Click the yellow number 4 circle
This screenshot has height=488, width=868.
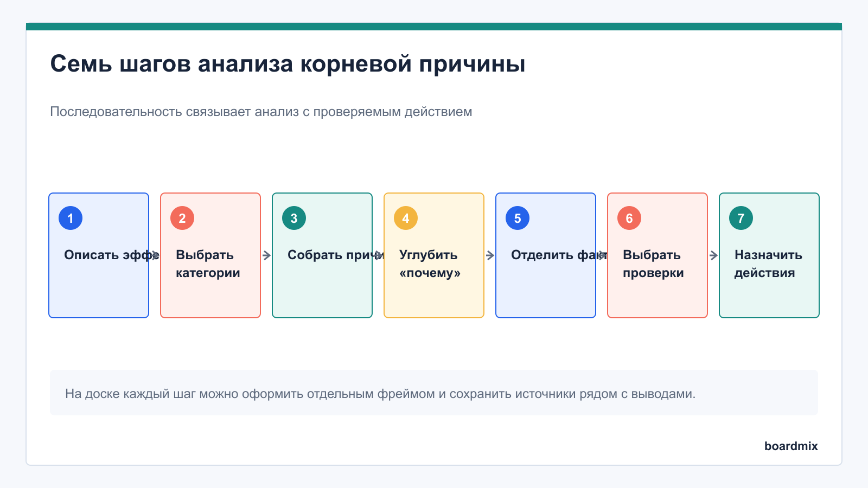click(x=406, y=218)
